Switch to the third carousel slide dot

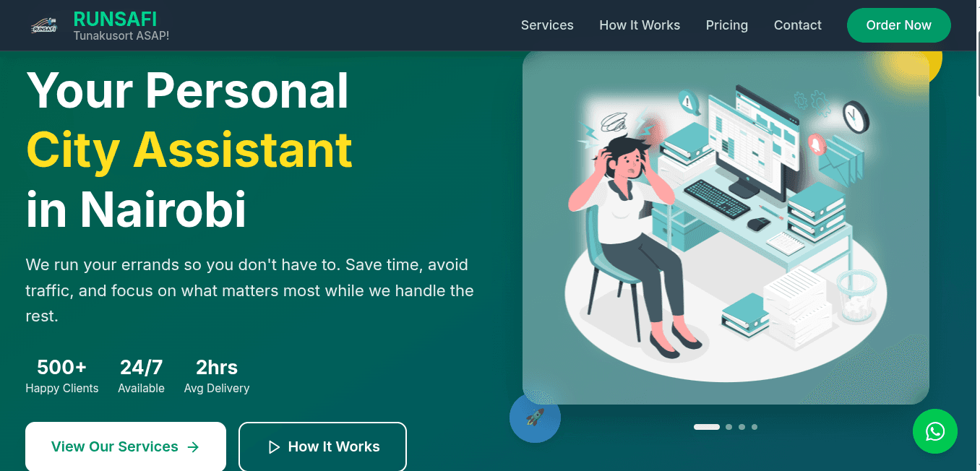click(x=742, y=427)
